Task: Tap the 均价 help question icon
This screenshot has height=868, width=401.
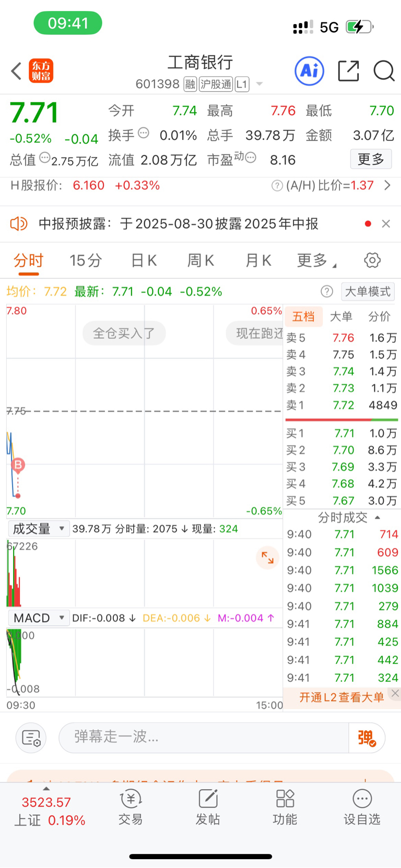Action: tap(327, 291)
